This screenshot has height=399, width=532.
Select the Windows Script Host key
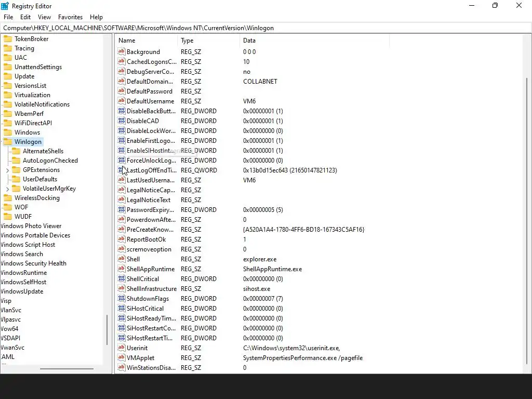(x=28, y=245)
